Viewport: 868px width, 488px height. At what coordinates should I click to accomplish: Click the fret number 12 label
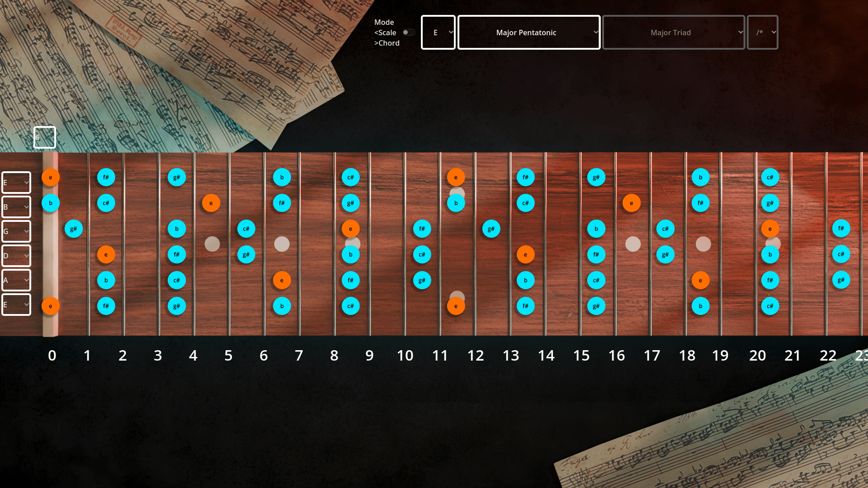point(476,356)
